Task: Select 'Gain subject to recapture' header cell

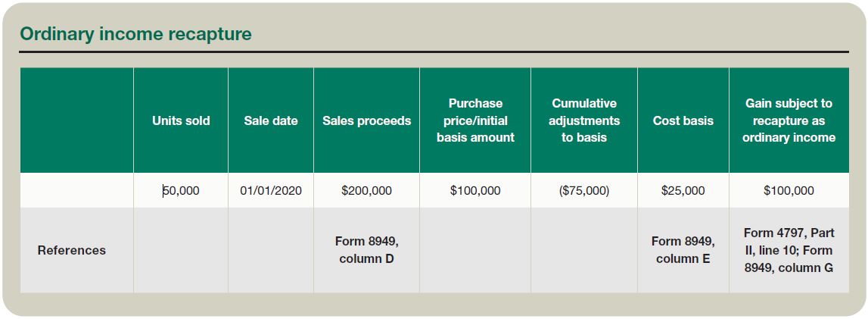Action: click(x=789, y=120)
